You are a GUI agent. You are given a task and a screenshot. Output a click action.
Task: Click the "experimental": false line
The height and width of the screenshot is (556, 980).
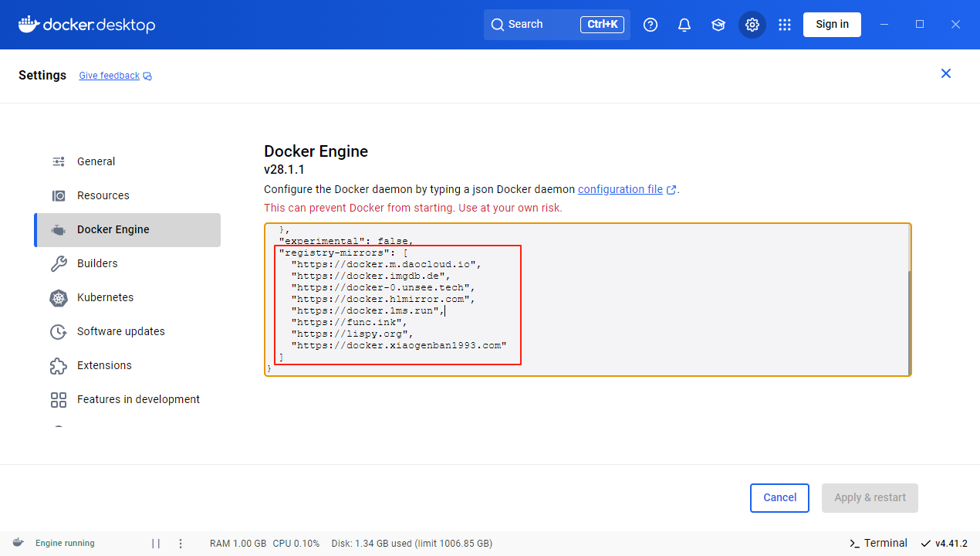346,241
